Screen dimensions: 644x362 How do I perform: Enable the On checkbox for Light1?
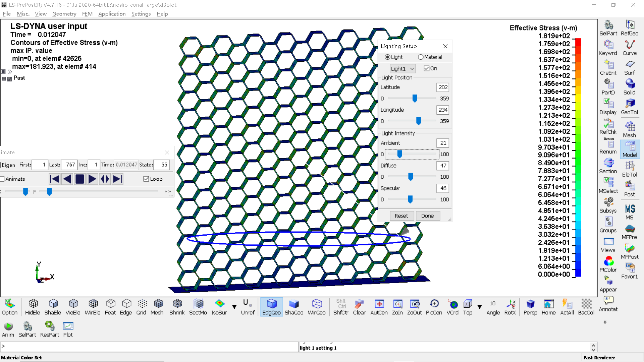426,68
